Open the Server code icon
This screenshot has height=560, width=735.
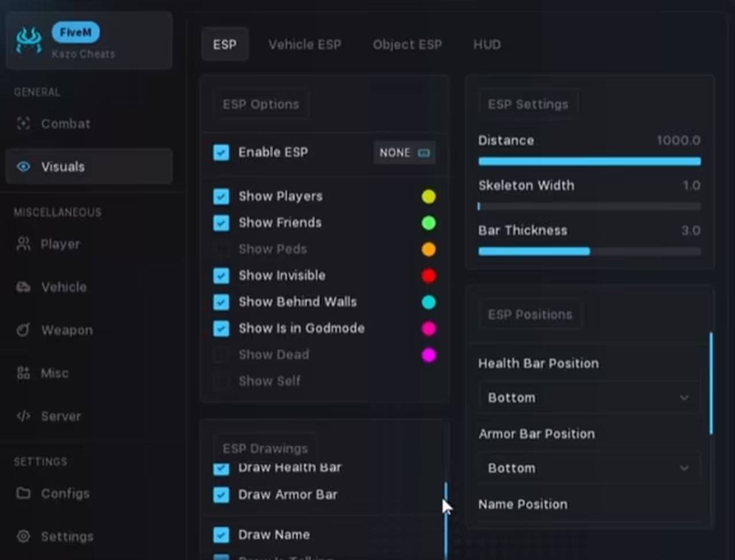pyautogui.click(x=23, y=416)
